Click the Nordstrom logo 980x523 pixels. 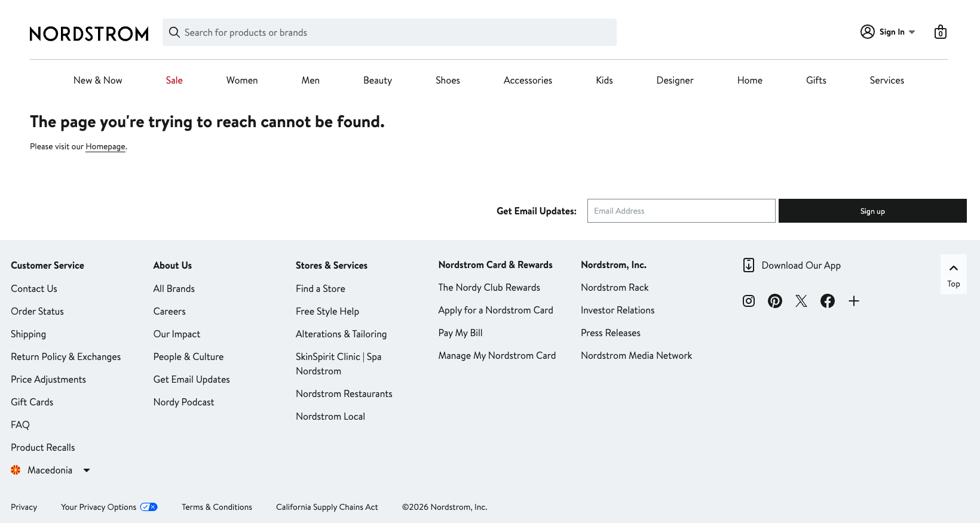tap(89, 33)
